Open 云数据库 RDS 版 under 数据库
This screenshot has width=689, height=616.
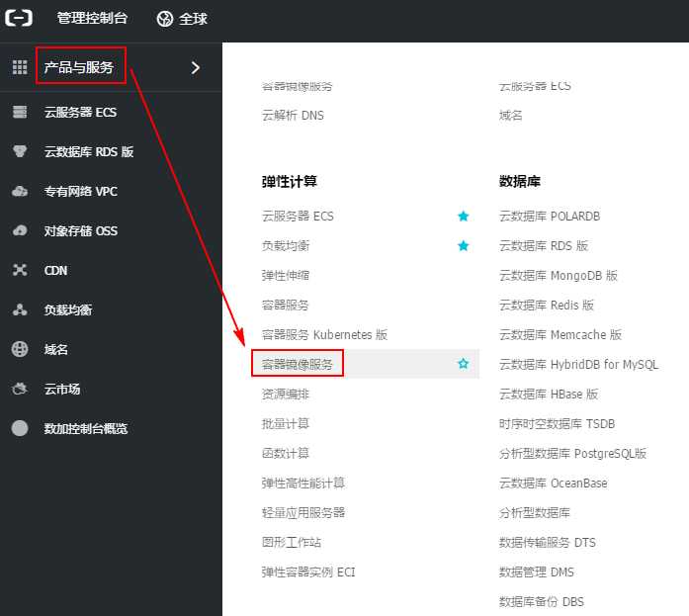[544, 245]
